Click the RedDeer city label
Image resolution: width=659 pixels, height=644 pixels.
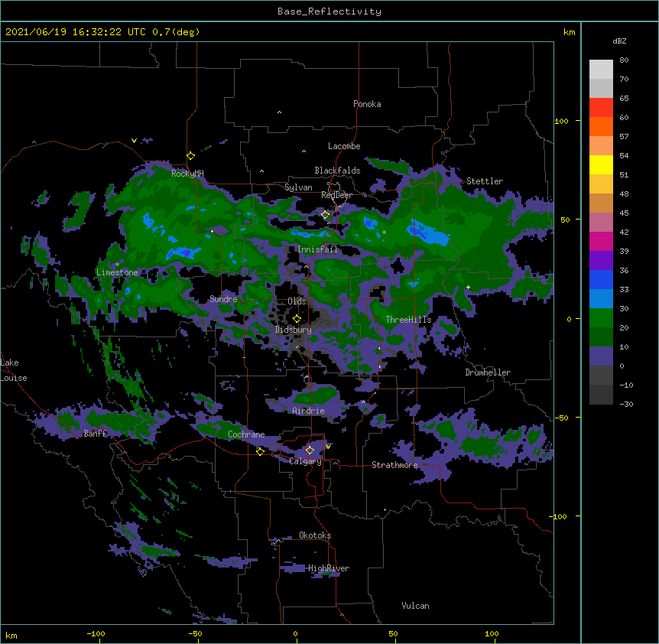pyautogui.click(x=336, y=195)
